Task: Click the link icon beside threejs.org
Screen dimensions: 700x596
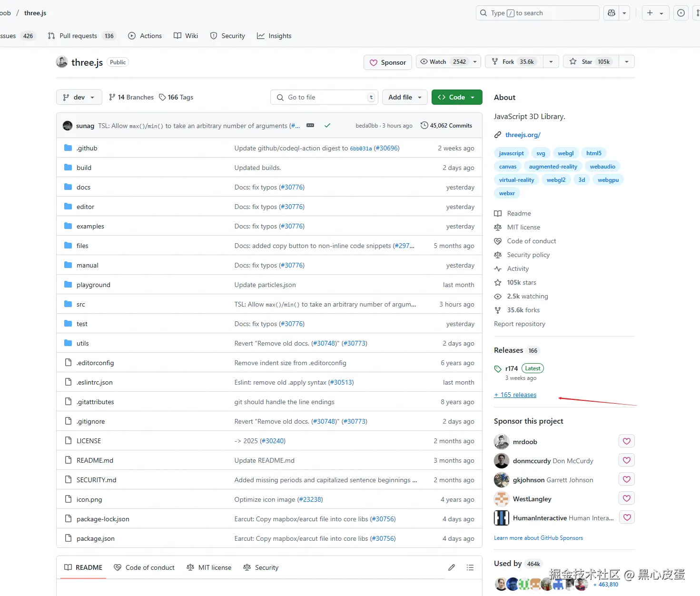Action: [498, 135]
